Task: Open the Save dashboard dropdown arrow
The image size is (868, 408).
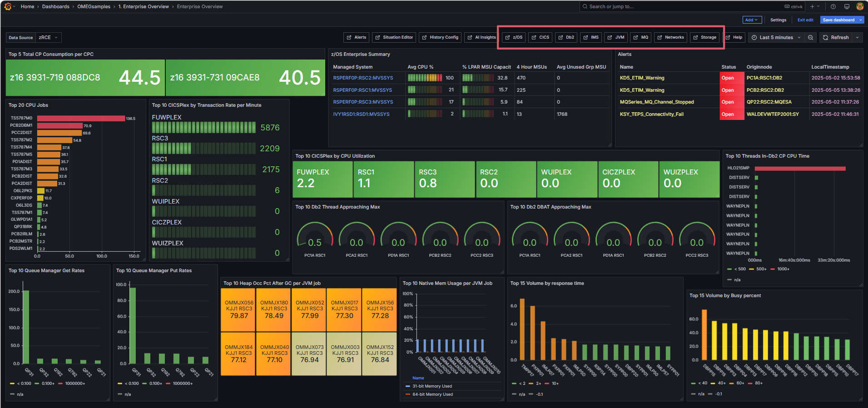Action: pos(860,20)
